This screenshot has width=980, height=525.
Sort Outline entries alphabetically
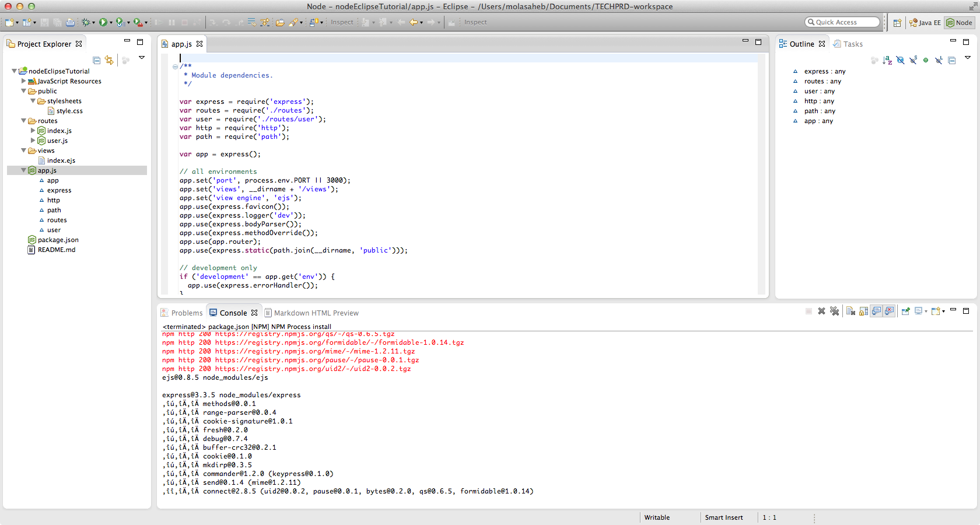click(x=887, y=60)
